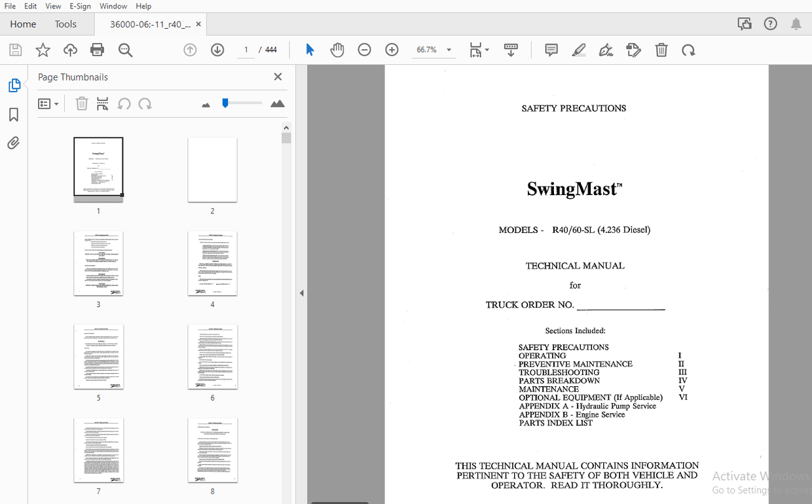812x504 pixels.
Task: Open the Page Thumbnails panel icon
Action: coord(14,85)
